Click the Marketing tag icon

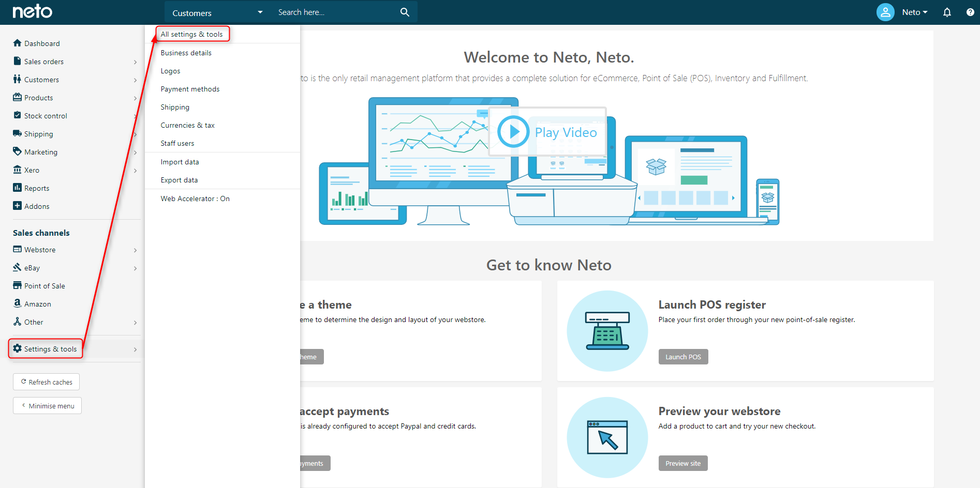(x=17, y=151)
